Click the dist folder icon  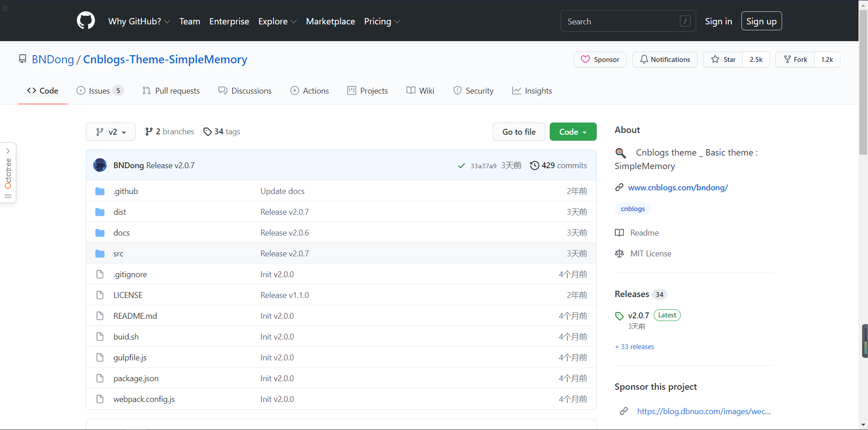coord(100,212)
